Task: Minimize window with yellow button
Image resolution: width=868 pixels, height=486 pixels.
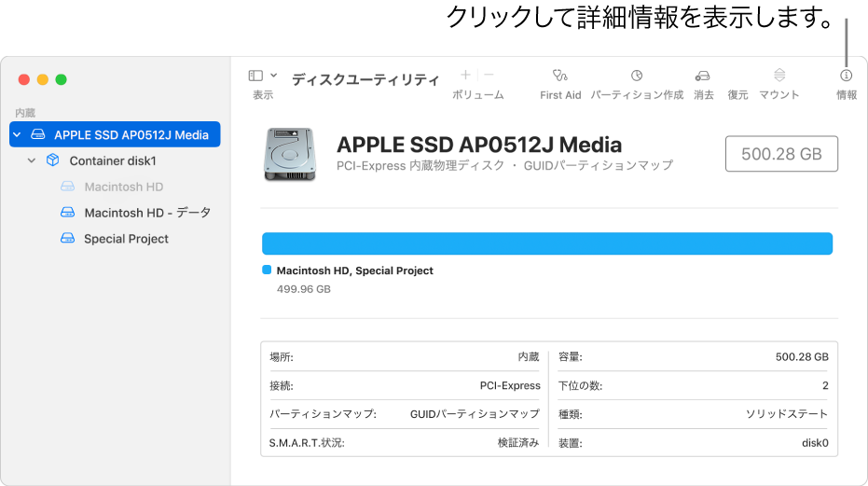Action: (43, 80)
